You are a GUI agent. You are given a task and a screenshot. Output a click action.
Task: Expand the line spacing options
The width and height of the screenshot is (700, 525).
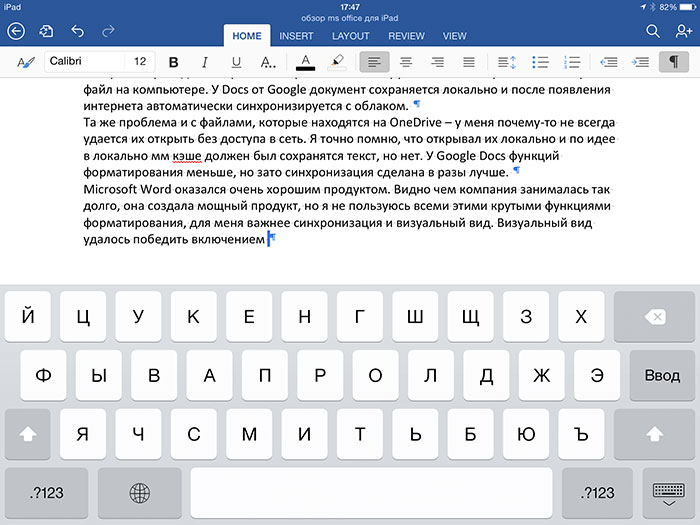point(505,62)
